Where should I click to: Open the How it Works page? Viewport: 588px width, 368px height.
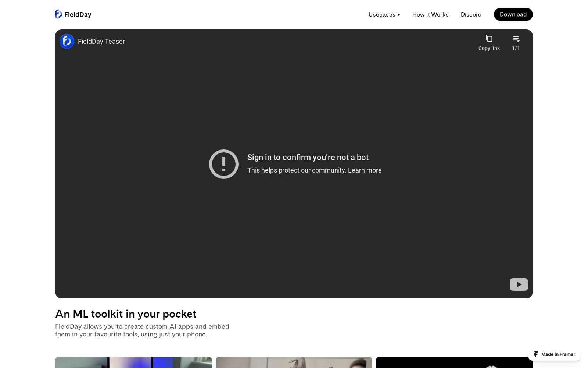tap(430, 14)
